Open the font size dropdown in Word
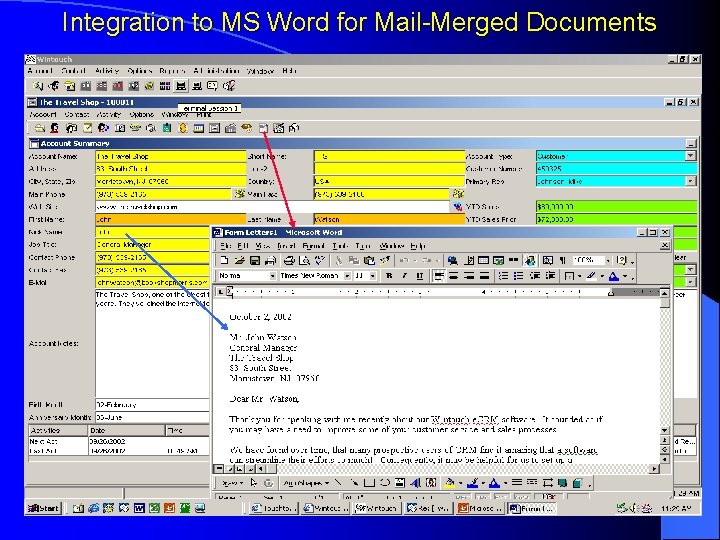720x540 pixels. [x=372, y=276]
